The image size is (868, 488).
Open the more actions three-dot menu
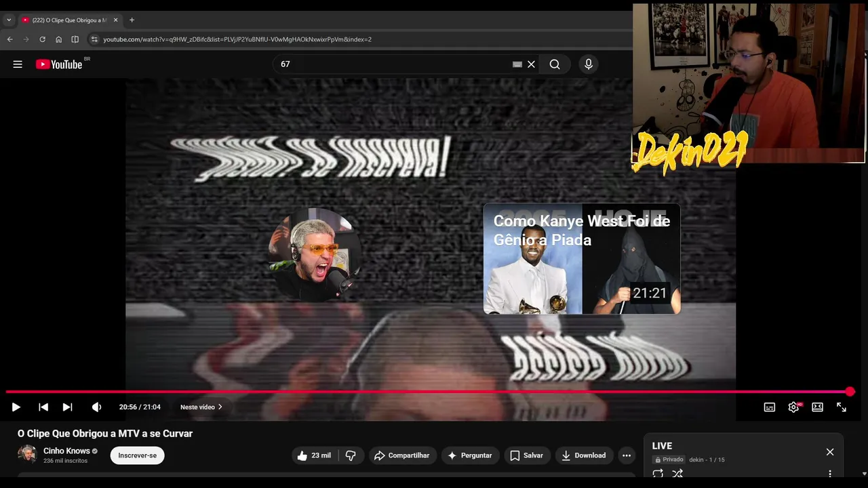click(627, 455)
